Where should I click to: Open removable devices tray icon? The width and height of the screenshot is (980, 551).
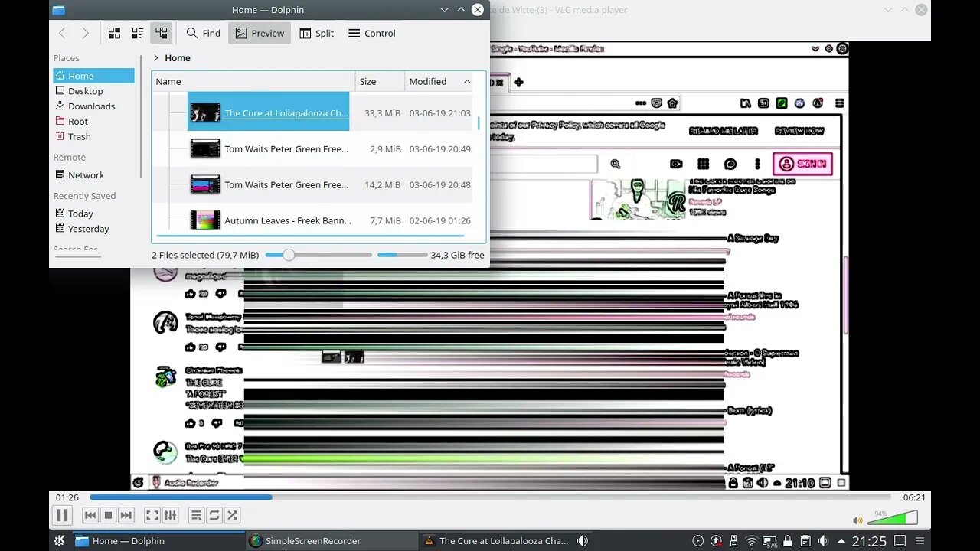pos(733,541)
